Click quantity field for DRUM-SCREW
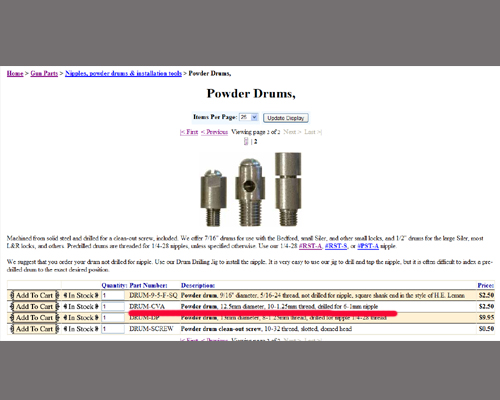 [x=113, y=329]
